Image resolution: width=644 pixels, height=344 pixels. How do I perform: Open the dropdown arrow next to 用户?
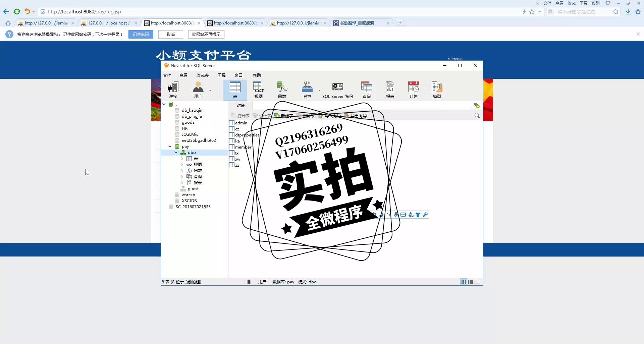coord(210,90)
